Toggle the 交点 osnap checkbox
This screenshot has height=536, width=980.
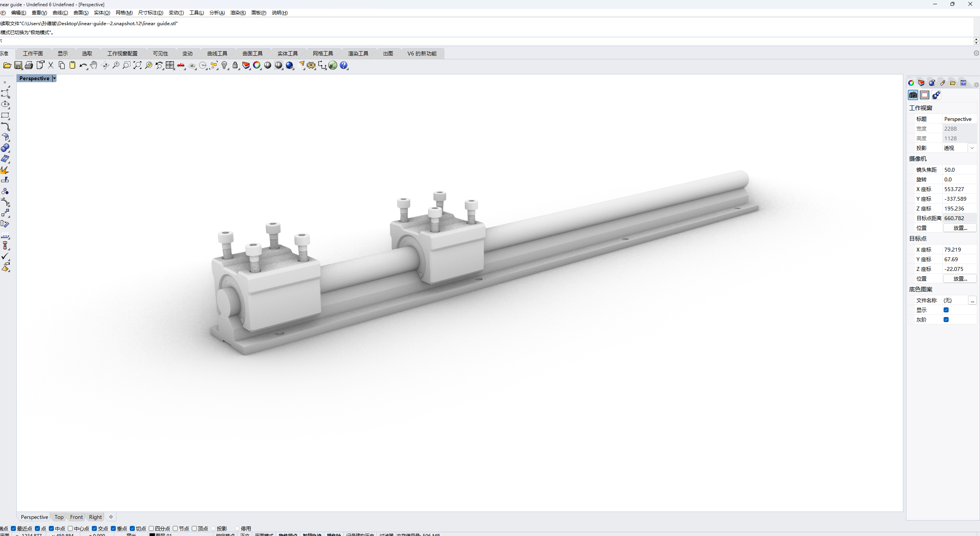click(95, 528)
